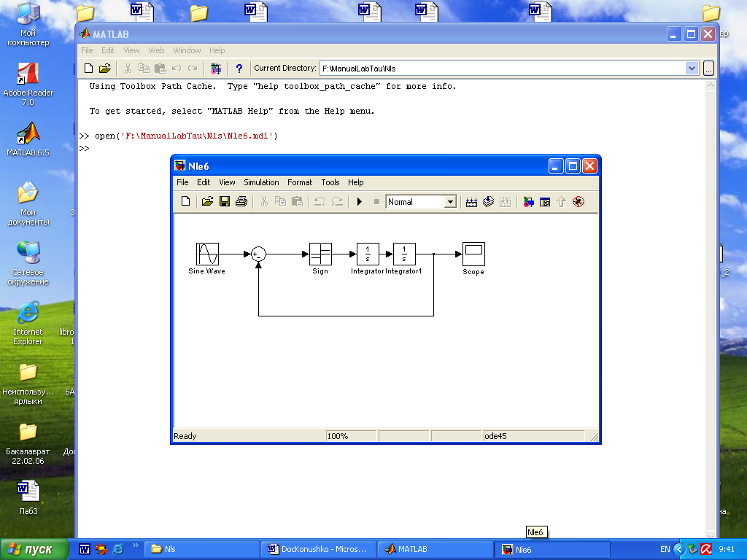Open Edit menu in Nle6 window

[204, 182]
